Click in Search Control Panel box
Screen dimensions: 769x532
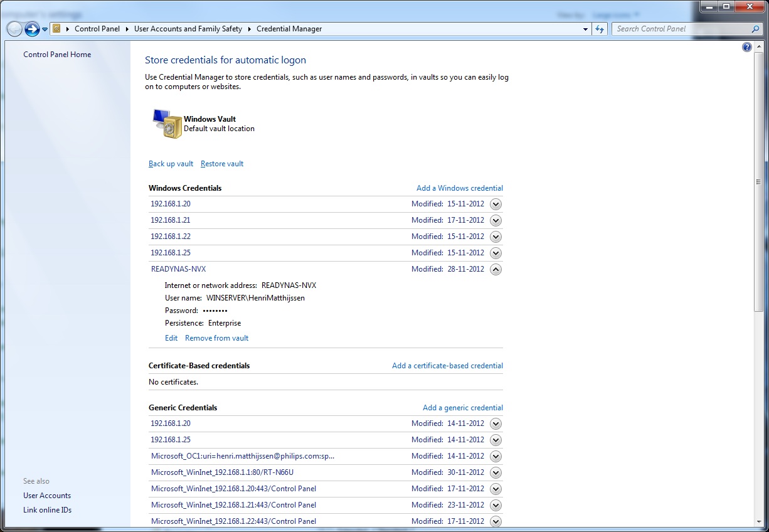pyautogui.click(x=682, y=29)
